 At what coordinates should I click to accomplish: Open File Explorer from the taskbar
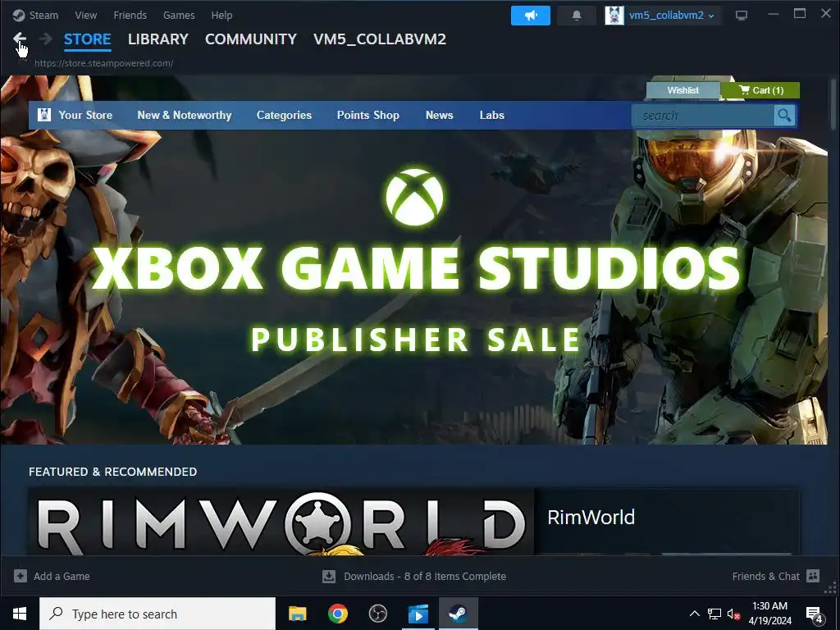tap(297, 614)
